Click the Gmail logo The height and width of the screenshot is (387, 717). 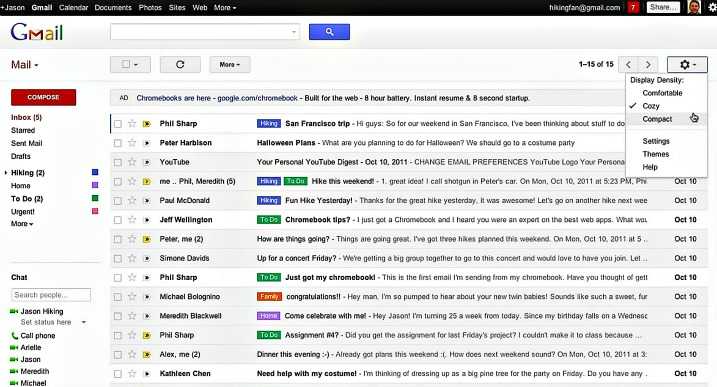[37, 32]
